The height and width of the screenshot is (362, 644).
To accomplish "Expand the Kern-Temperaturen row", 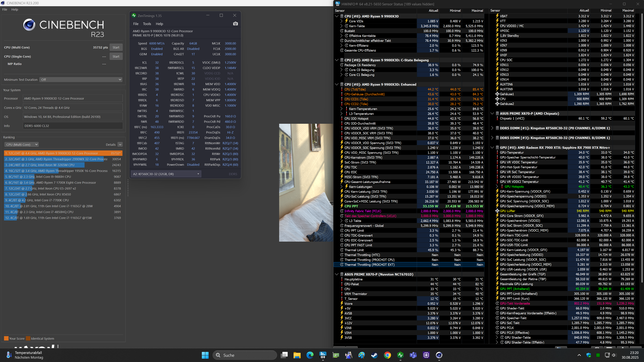I will 341,109.
